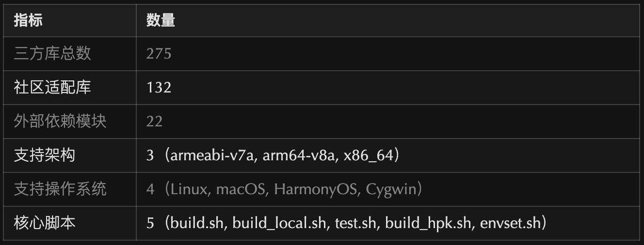644x245 pixels.
Task: Select the 三方库总数 row label
Action: pyautogui.click(x=52, y=53)
